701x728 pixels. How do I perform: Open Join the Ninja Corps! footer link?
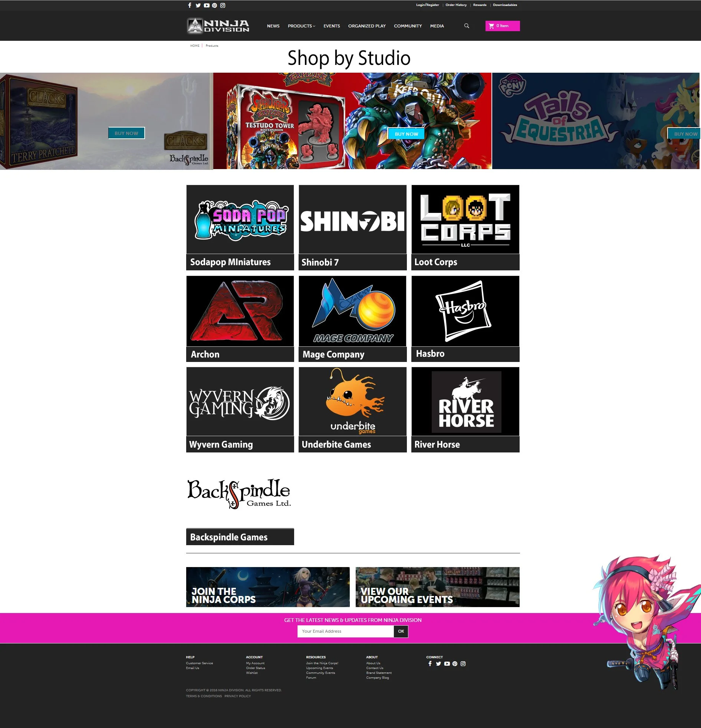click(x=322, y=663)
